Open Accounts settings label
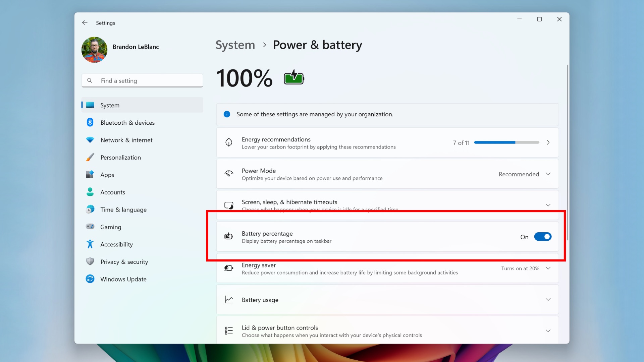This screenshot has width=644, height=362. [x=112, y=192]
